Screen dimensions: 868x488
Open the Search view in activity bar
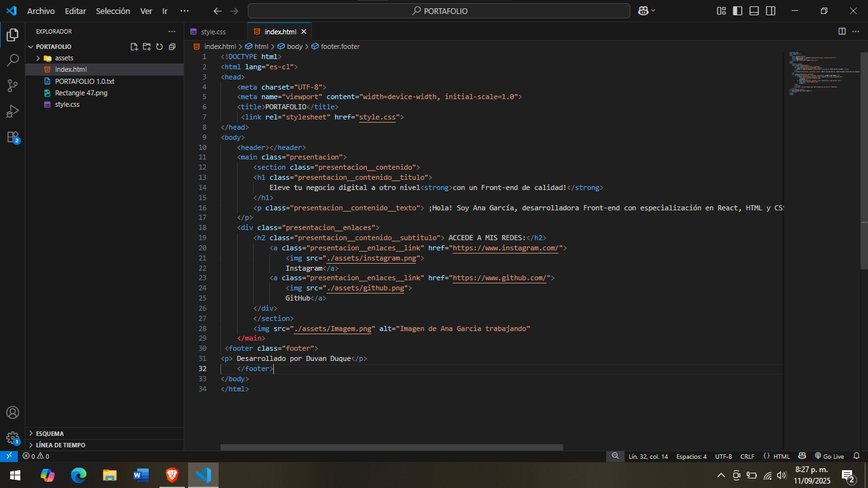click(13, 60)
